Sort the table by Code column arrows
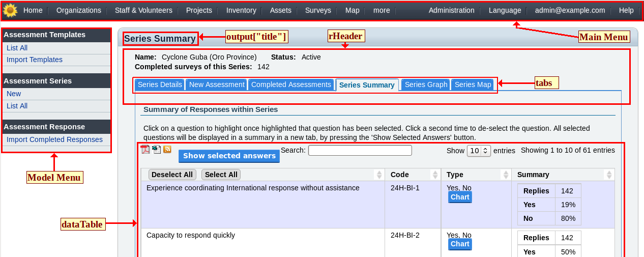This screenshot has width=644, height=257. tap(435, 175)
